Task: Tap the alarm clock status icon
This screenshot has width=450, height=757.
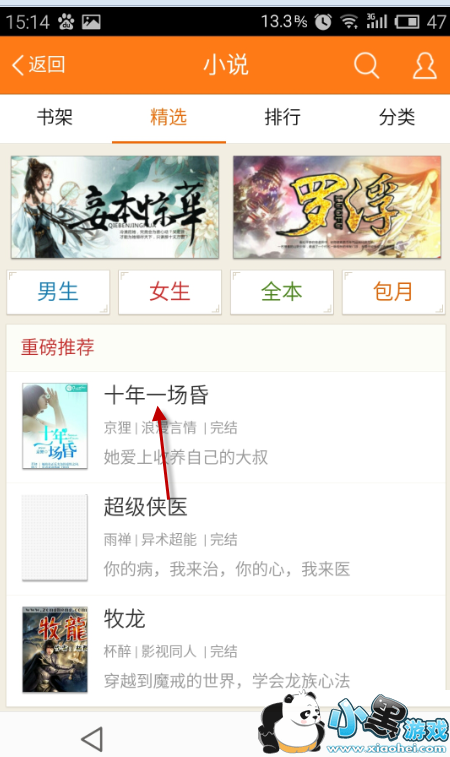Action: pos(323,22)
